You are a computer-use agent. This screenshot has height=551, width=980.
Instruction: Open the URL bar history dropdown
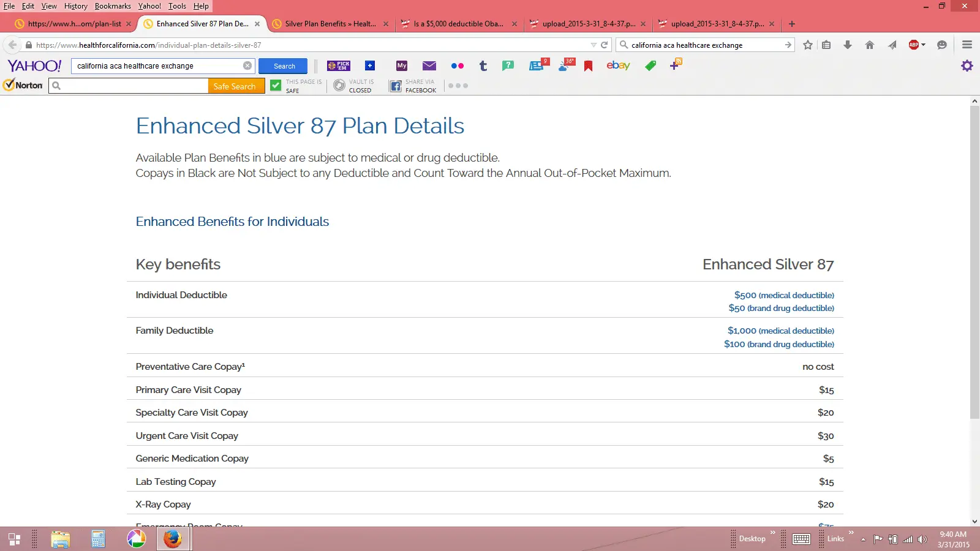click(593, 45)
